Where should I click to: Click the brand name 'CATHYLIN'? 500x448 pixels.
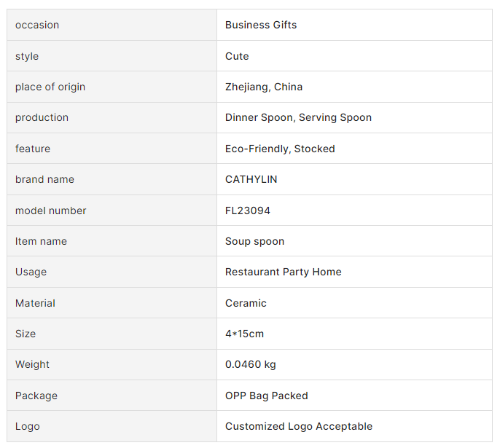[x=251, y=179]
